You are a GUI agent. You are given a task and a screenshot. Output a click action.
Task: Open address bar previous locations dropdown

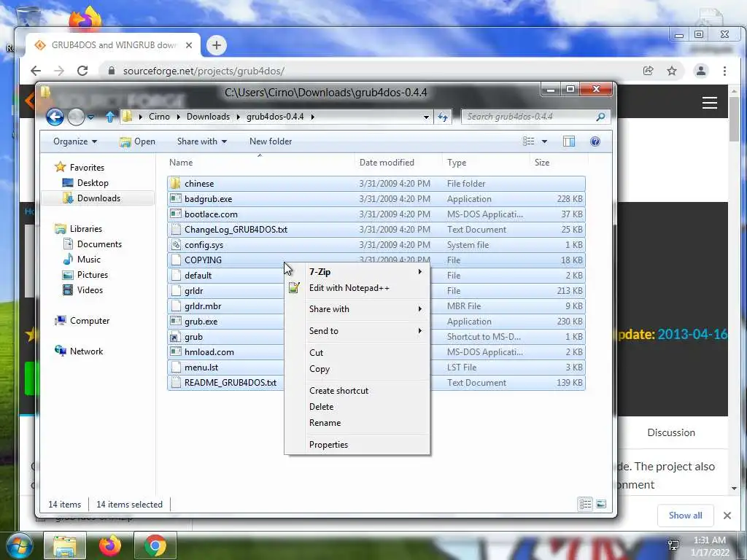tap(426, 117)
